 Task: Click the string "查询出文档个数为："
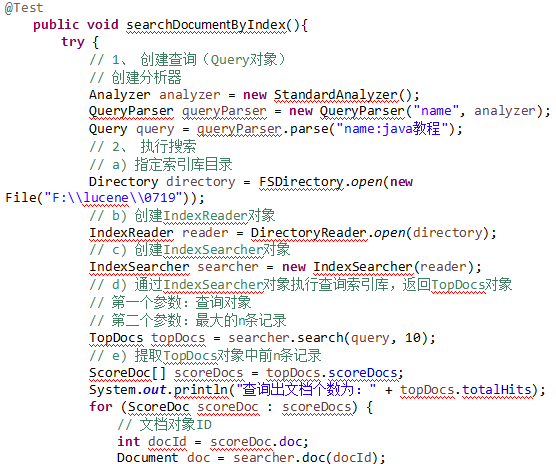306,390
